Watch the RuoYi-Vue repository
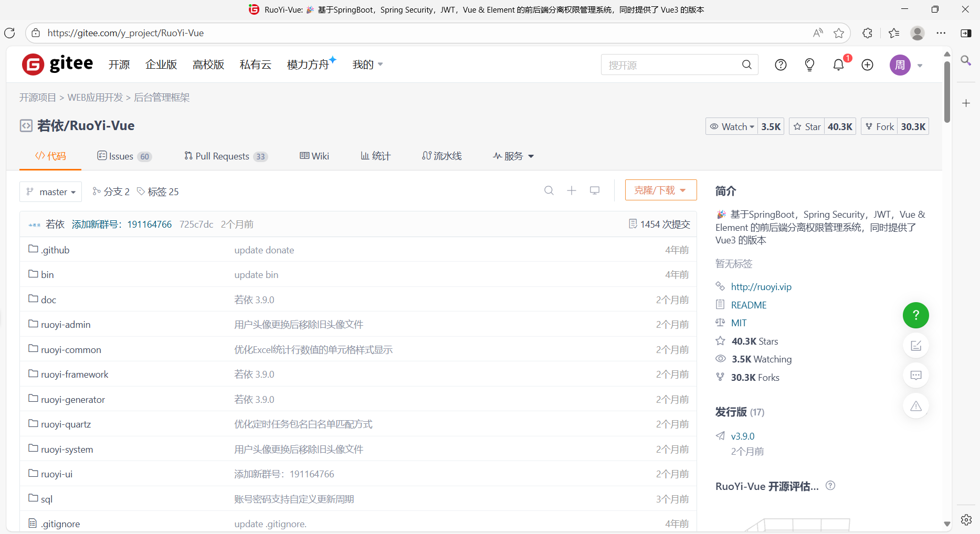The image size is (980, 534). coord(732,126)
